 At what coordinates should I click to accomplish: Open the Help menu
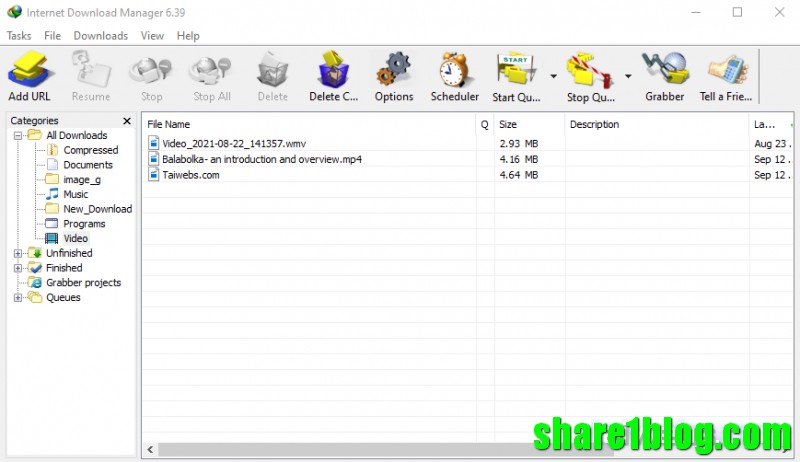point(188,36)
